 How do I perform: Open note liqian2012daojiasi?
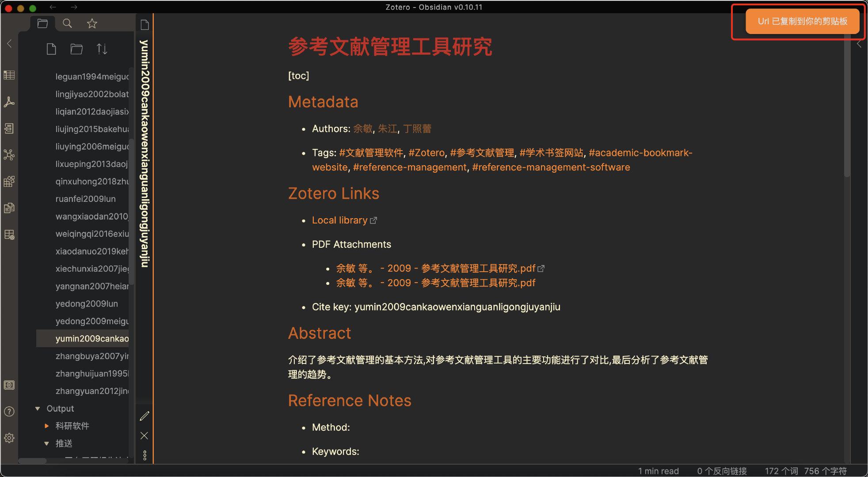92,111
